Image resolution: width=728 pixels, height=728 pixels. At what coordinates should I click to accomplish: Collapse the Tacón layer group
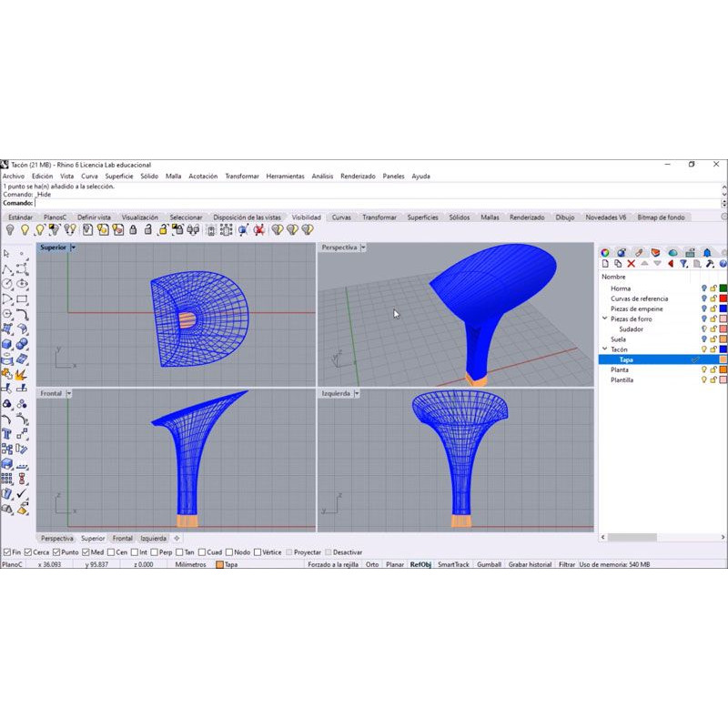[x=605, y=349]
